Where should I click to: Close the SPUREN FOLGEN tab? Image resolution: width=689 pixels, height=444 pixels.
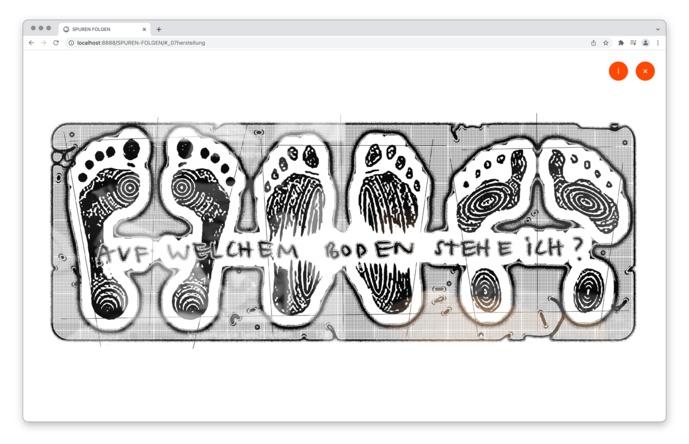(144, 29)
